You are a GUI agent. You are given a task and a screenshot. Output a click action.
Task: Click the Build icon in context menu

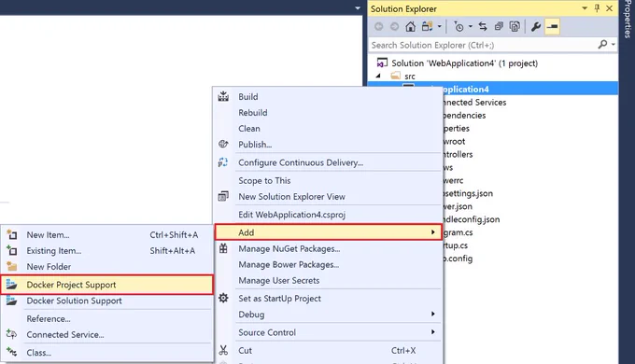[223, 96]
